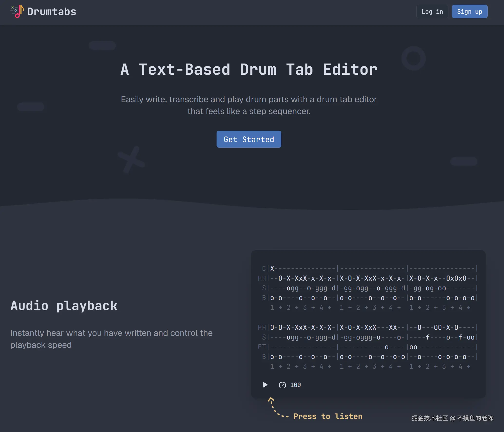Click the Drumtabs brand name text

coord(52,12)
